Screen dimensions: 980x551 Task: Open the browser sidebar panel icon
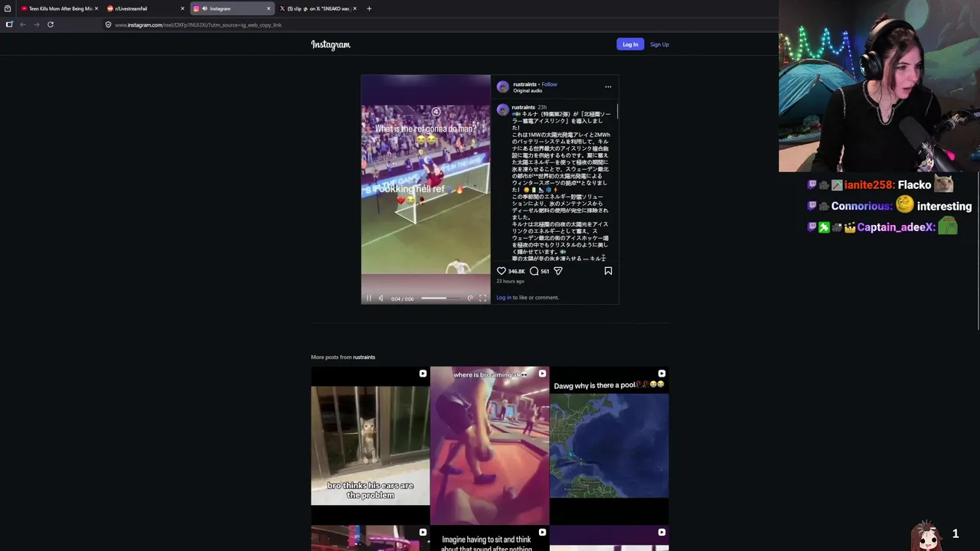click(x=9, y=24)
